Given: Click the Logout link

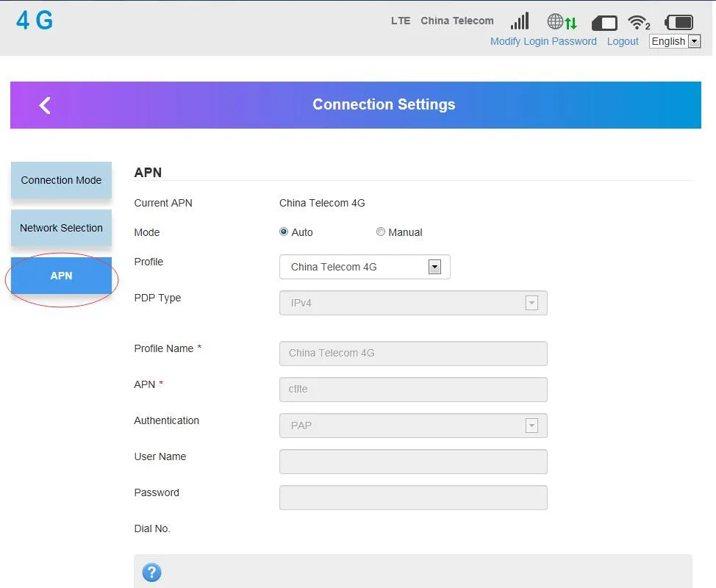Looking at the screenshot, I should coord(623,42).
